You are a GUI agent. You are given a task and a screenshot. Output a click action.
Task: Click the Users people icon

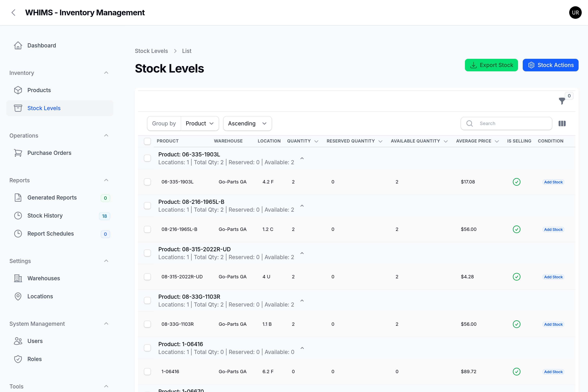point(18,341)
